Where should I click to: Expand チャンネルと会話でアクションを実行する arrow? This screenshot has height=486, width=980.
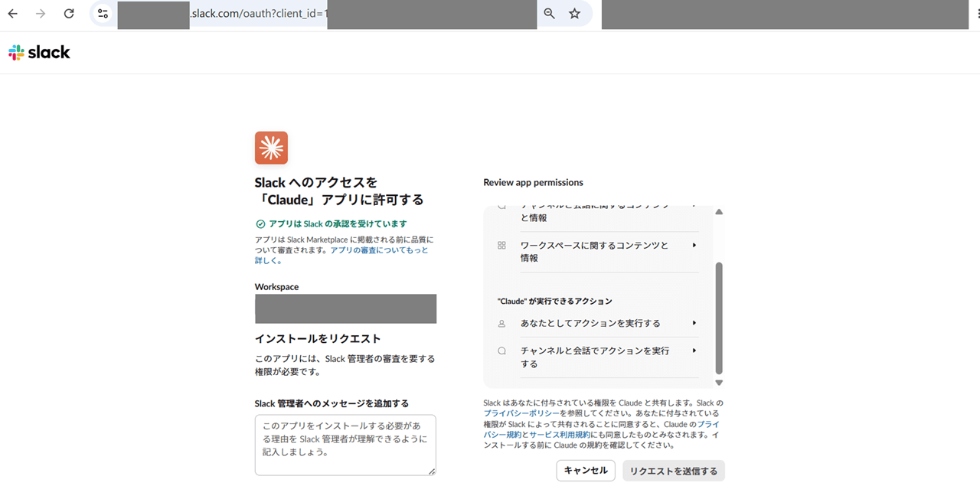tap(694, 351)
